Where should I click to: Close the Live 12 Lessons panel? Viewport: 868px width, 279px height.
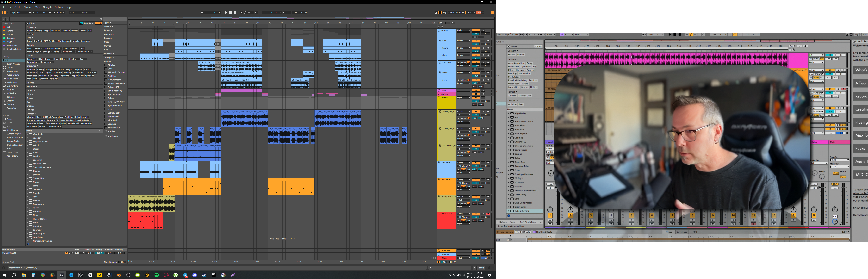pyautogui.click(x=854, y=41)
